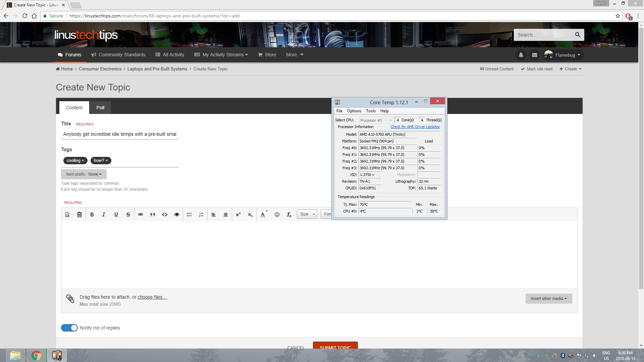
Task: Go to browser home page
Action: (x=34, y=16)
